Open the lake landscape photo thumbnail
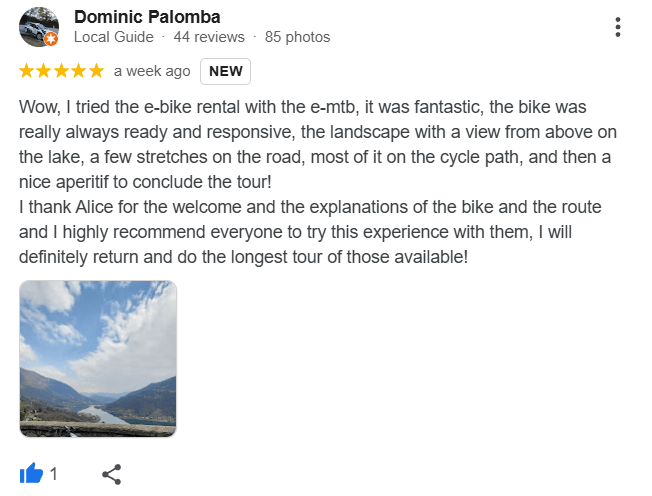652x496 pixels. (98, 358)
